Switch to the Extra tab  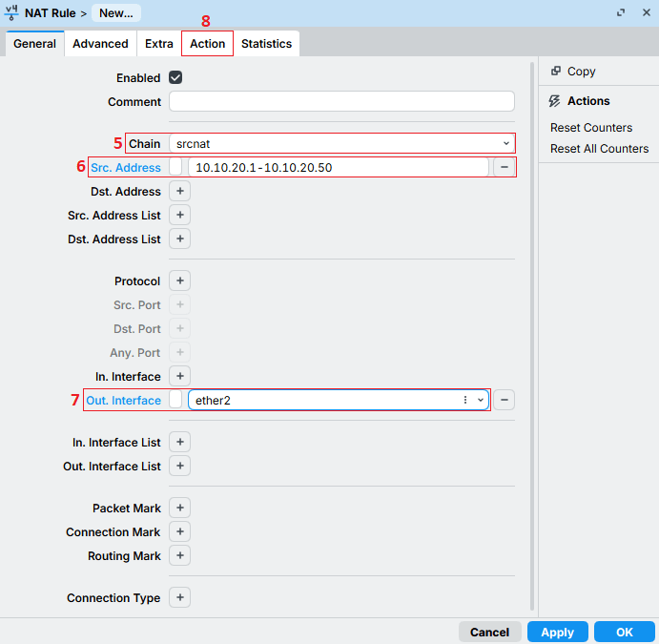(x=159, y=44)
